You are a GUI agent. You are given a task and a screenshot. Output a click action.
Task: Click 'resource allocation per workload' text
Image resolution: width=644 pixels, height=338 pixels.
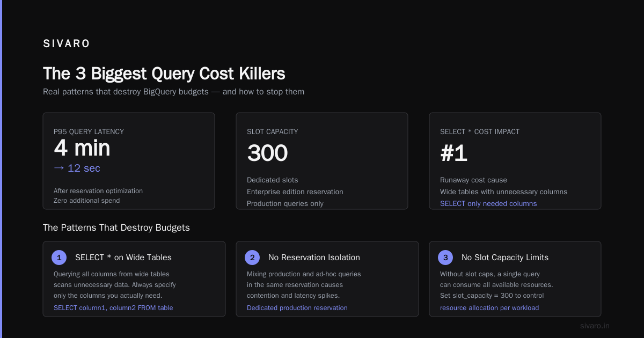[489, 307]
